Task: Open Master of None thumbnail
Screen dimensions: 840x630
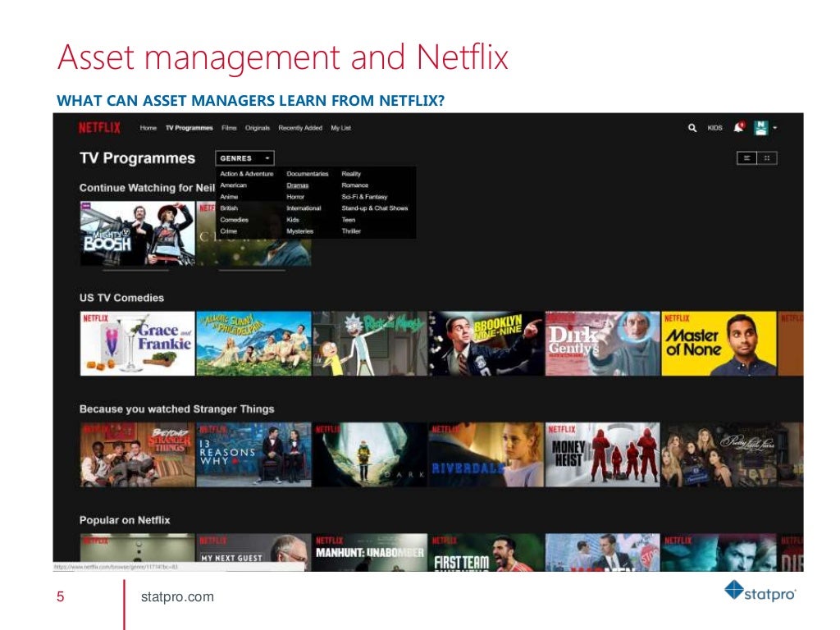Action: coord(719,344)
